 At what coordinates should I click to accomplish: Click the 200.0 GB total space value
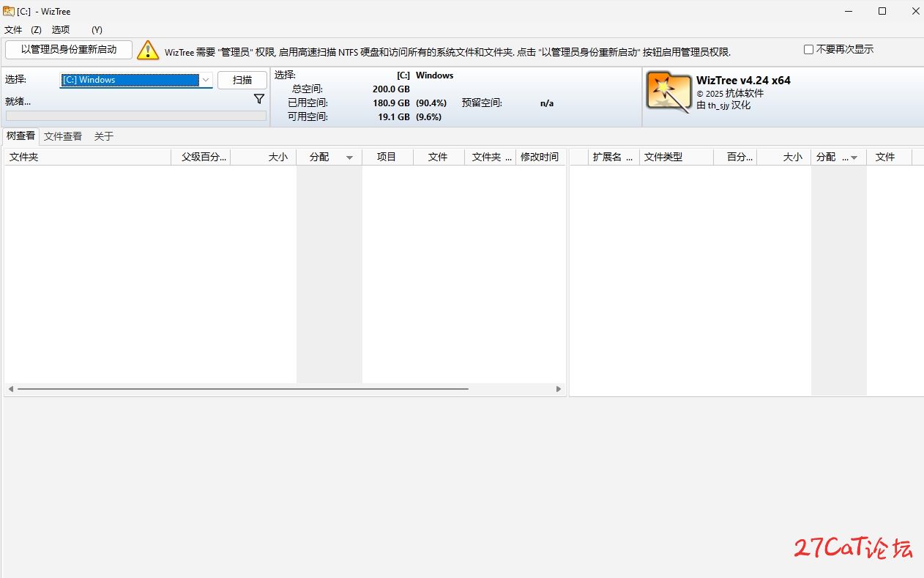(x=391, y=89)
